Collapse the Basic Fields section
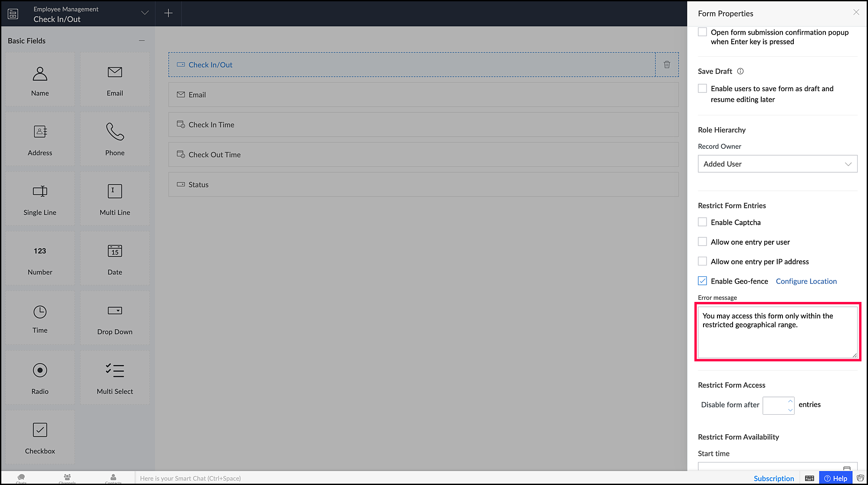Screen dimensions: 868x485 pos(141,40)
